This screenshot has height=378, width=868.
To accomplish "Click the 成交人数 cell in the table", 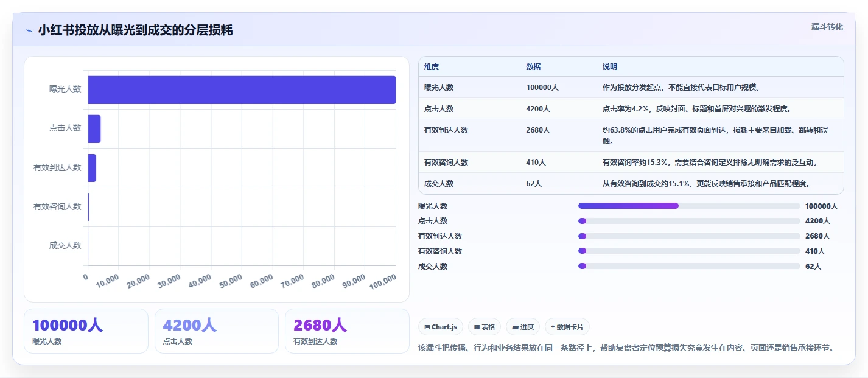I will 439,184.
